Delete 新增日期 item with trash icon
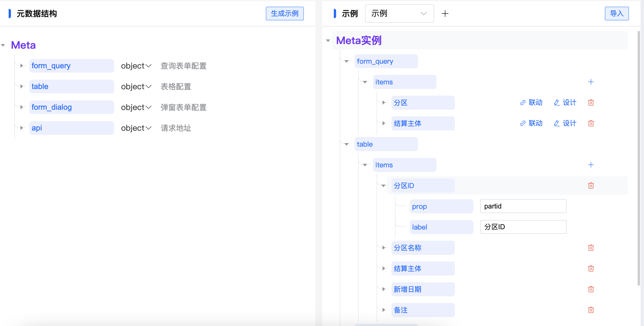 (x=591, y=289)
